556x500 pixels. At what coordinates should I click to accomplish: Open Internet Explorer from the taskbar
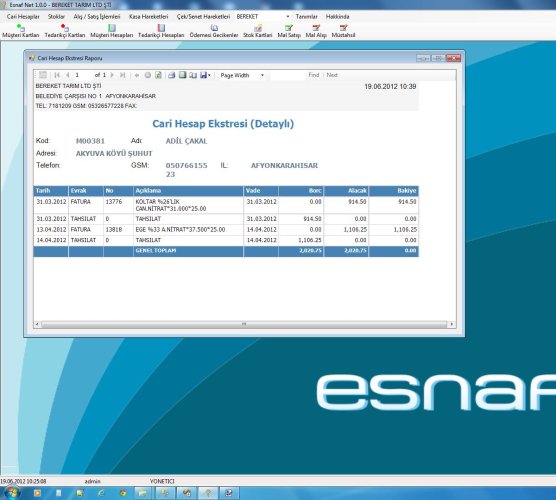tap(101, 493)
